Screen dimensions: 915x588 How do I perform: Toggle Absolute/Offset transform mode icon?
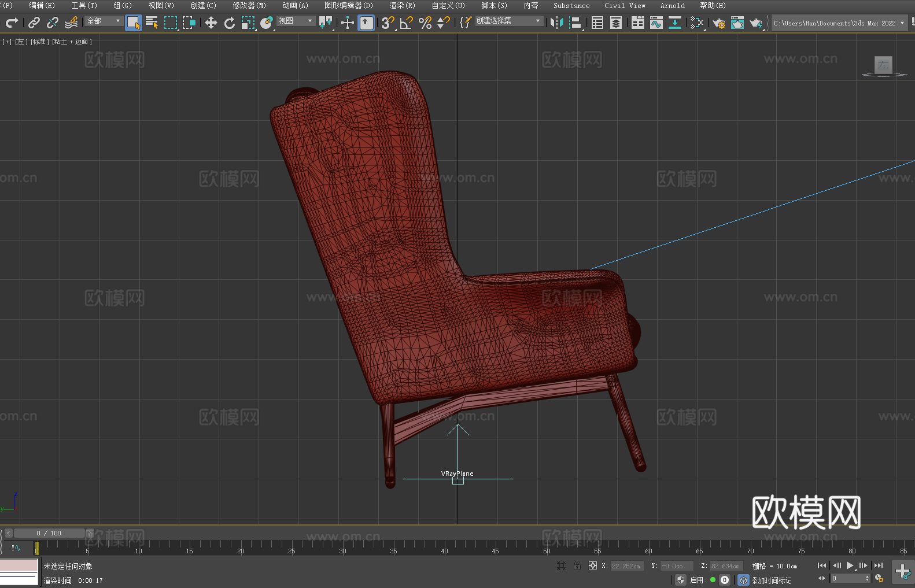point(592,565)
